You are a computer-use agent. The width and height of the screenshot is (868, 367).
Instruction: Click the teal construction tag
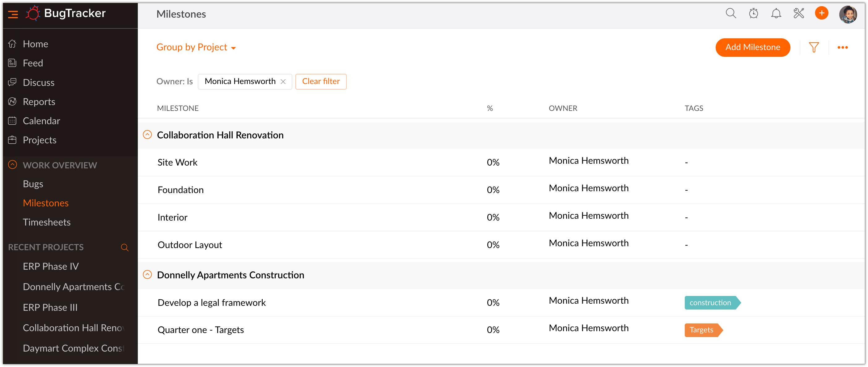point(710,303)
